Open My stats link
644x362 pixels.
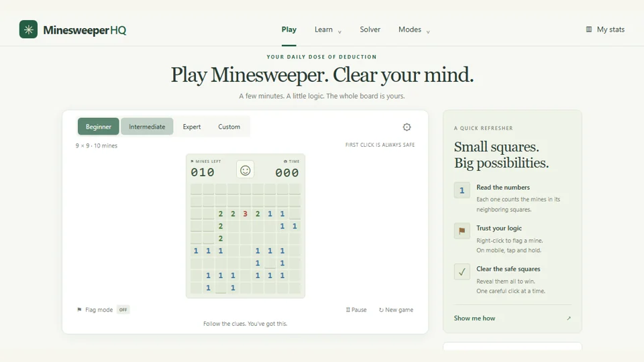pos(610,29)
